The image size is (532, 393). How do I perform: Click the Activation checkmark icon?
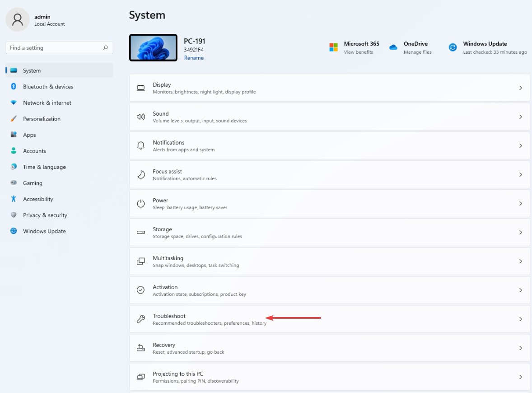[140, 290]
